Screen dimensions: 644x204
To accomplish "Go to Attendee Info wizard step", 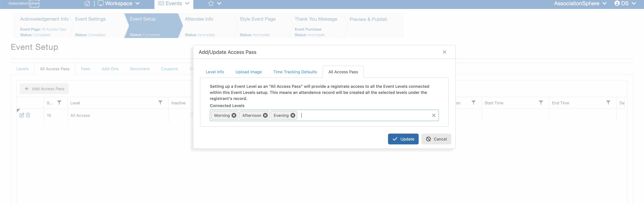I will click(x=199, y=19).
